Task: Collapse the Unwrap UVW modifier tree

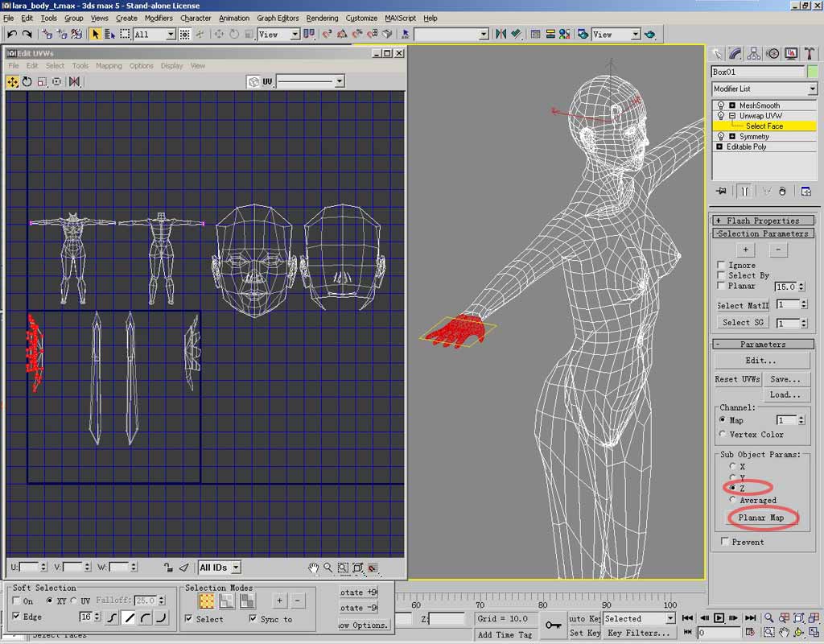Action: click(732, 116)
